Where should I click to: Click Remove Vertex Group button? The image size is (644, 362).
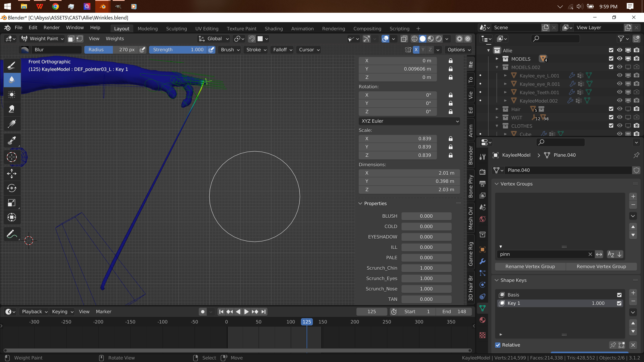tap(601, 267)
